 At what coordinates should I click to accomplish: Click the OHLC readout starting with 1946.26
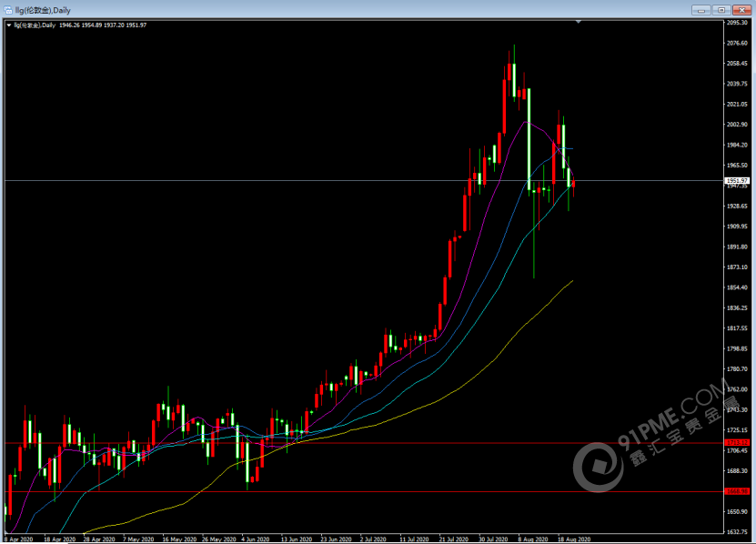(x=103, y=25)
